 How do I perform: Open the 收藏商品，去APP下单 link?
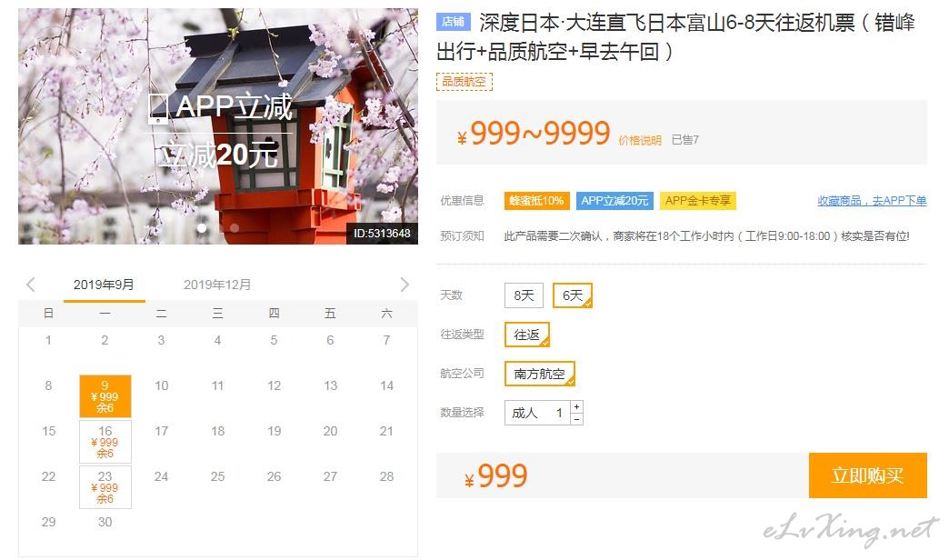pyautogui.click(x=872, y=201)
